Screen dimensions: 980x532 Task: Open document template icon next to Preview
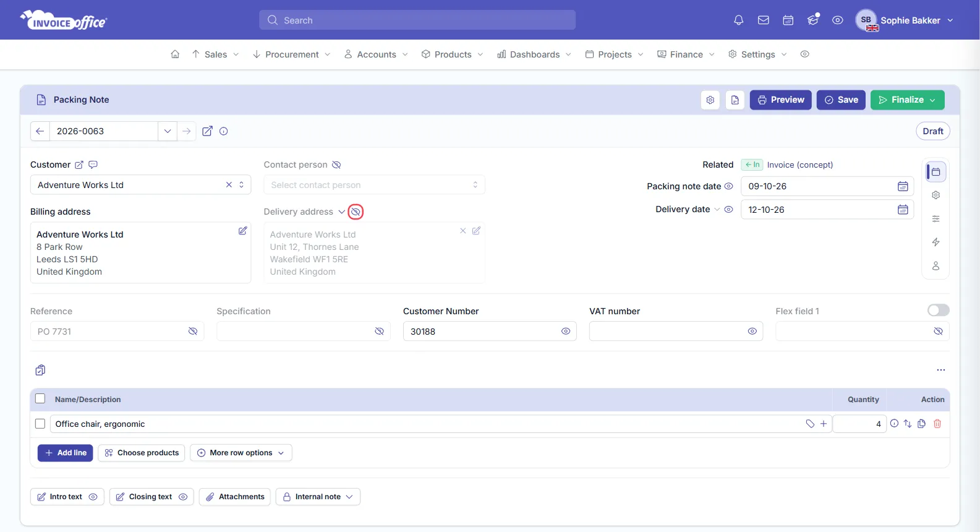pos(735,100)
